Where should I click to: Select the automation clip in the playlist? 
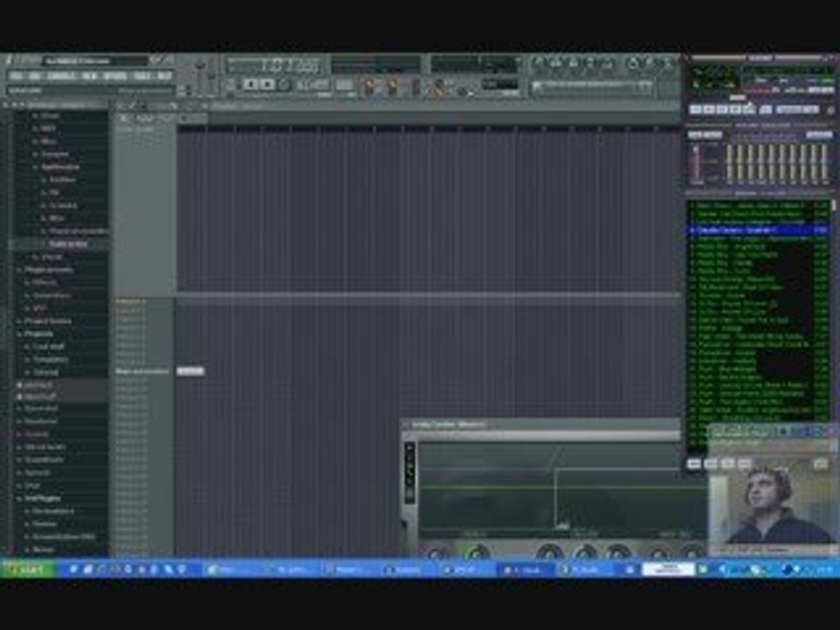(190, 371)
